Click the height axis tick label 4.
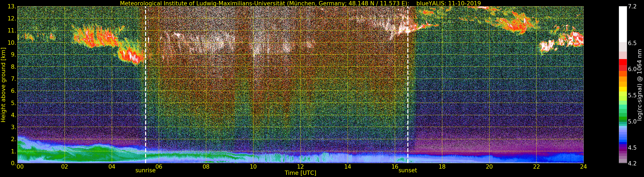 point(14,115)
